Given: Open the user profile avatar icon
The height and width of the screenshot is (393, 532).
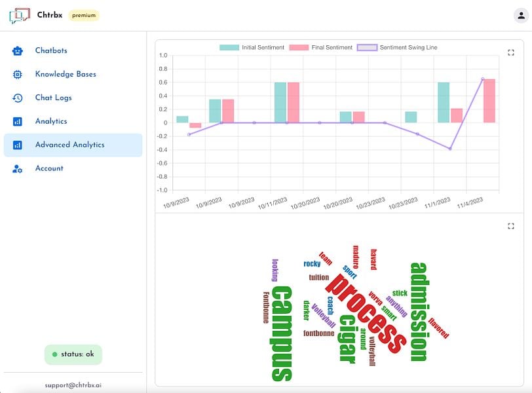Looking at the screenshot, I should pos(521,16).
